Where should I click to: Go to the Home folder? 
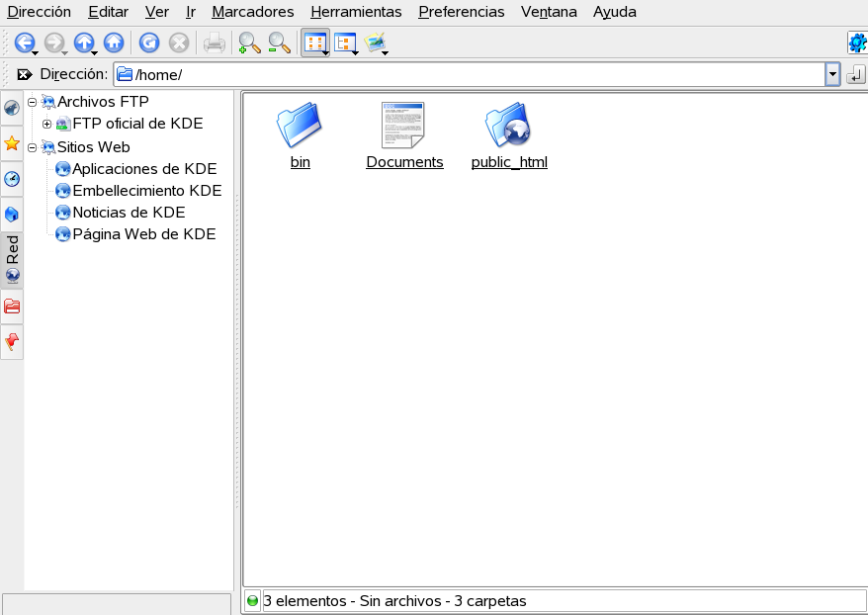pyautogui.click(x=114, y=43)
